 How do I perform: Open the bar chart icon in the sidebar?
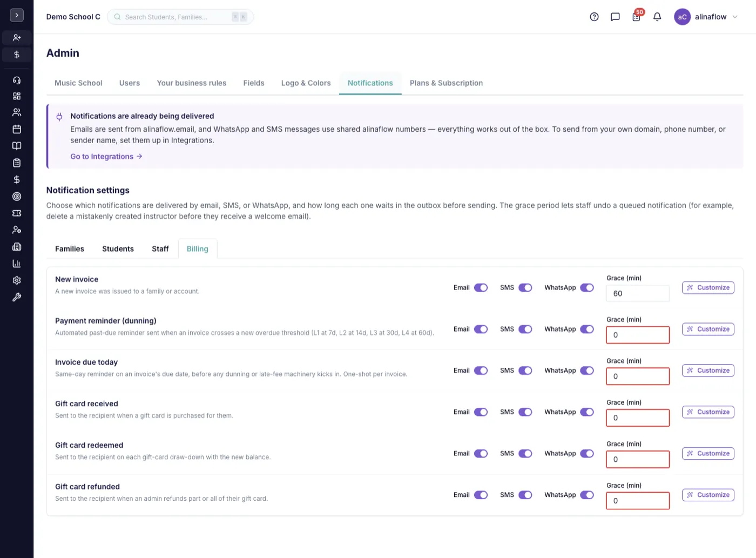tap(17, 264)
